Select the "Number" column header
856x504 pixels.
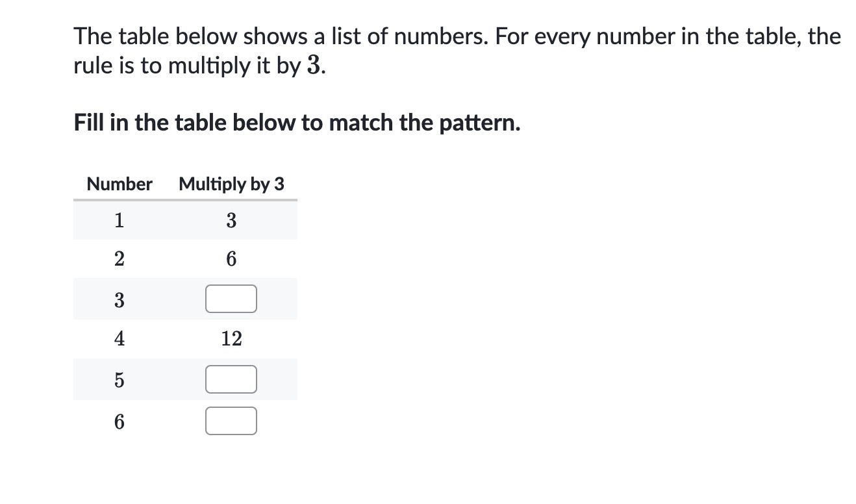point(120,184)
